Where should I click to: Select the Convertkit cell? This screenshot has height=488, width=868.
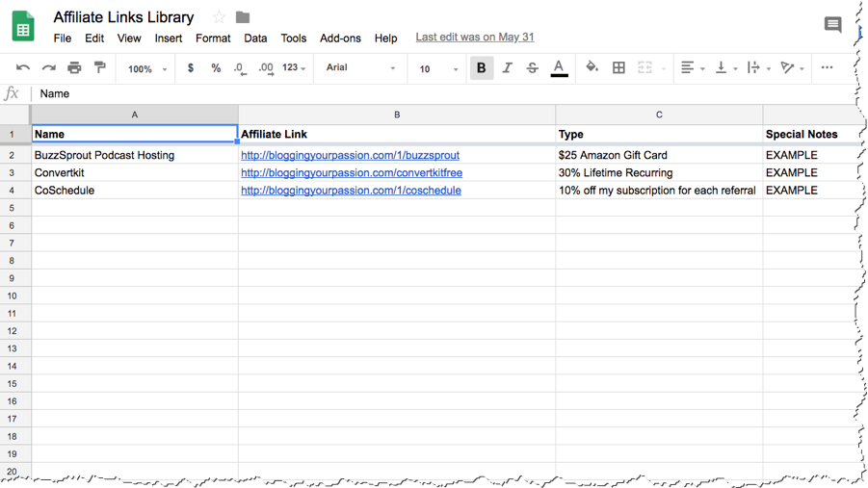135,172
